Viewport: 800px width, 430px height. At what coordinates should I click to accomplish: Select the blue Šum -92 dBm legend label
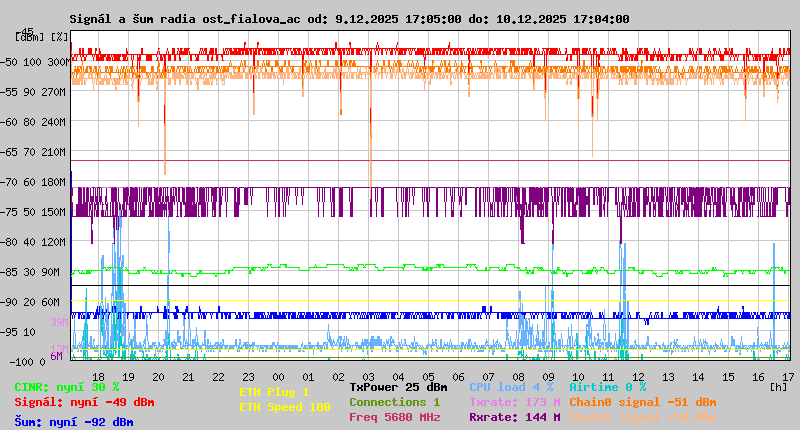click(x=74, y=422)
